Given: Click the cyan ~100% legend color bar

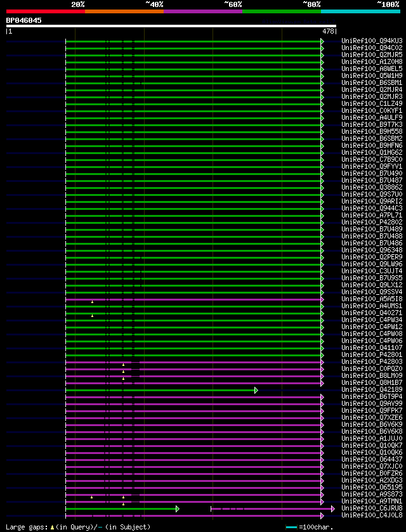Looking at the screenshot, I should (x=360, y=11).
